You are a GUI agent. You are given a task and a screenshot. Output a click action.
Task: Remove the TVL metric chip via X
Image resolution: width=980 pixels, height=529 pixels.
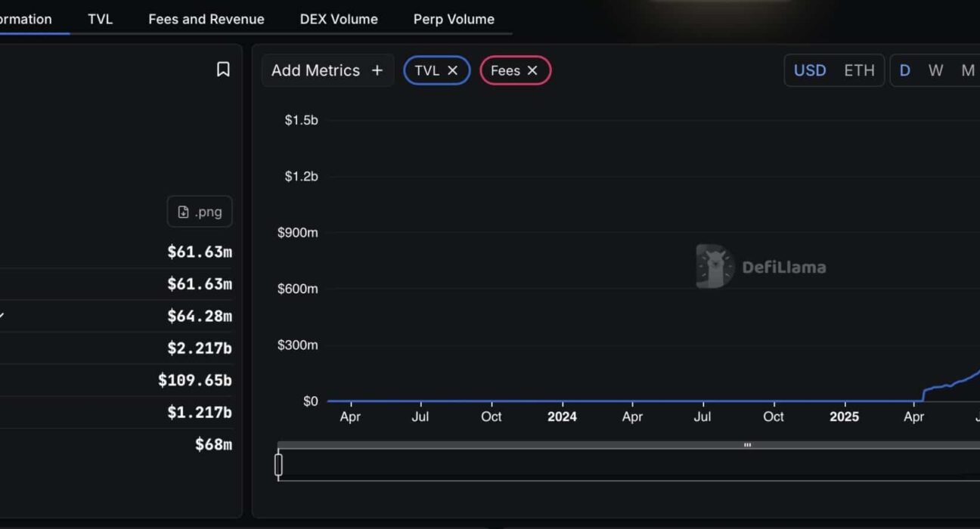point(452,70)
